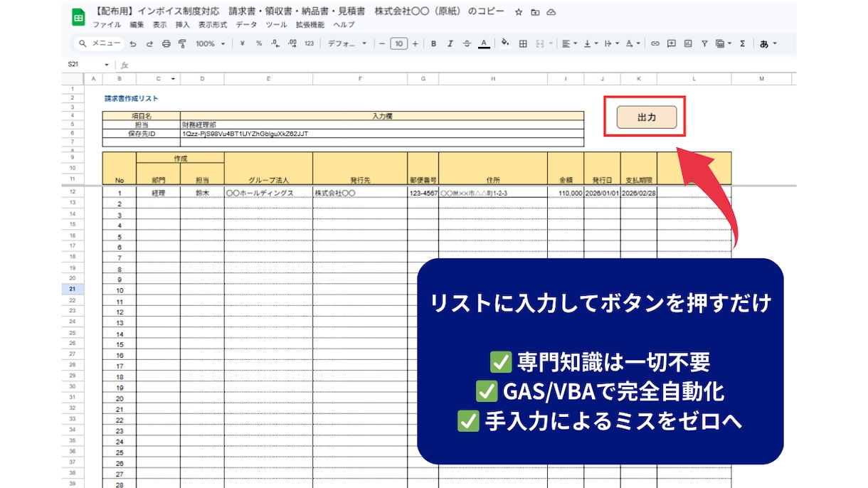Select row 21 header

(73, 290)
